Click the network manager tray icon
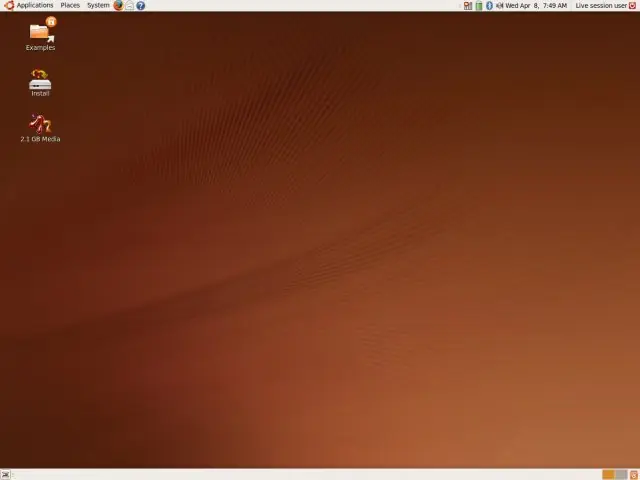The width and height of the screenshot is (640, 480). click(x=468, y=5)
